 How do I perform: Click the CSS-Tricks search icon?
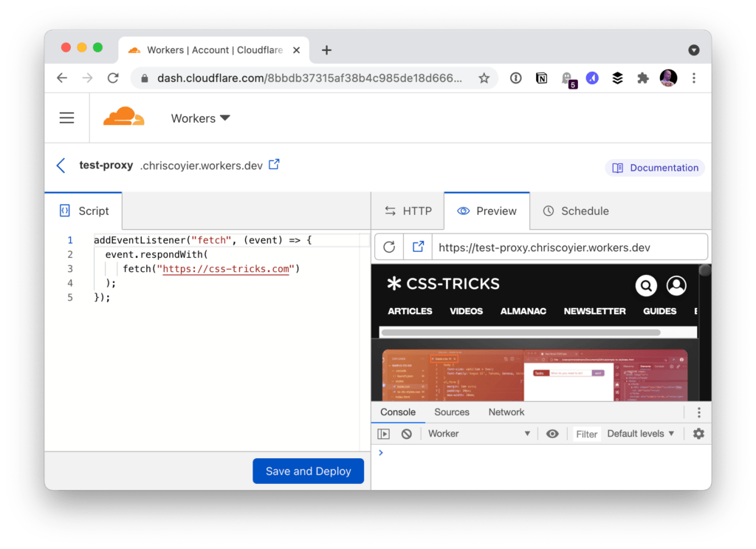646,286
